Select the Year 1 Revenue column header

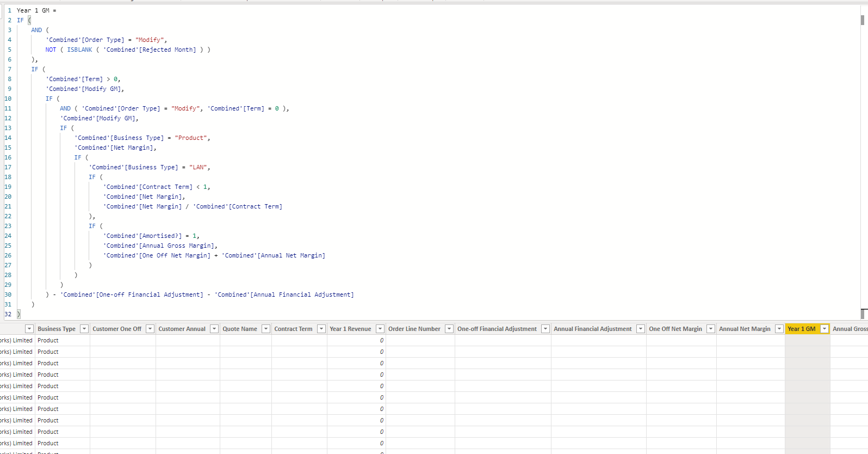(350, 329)
